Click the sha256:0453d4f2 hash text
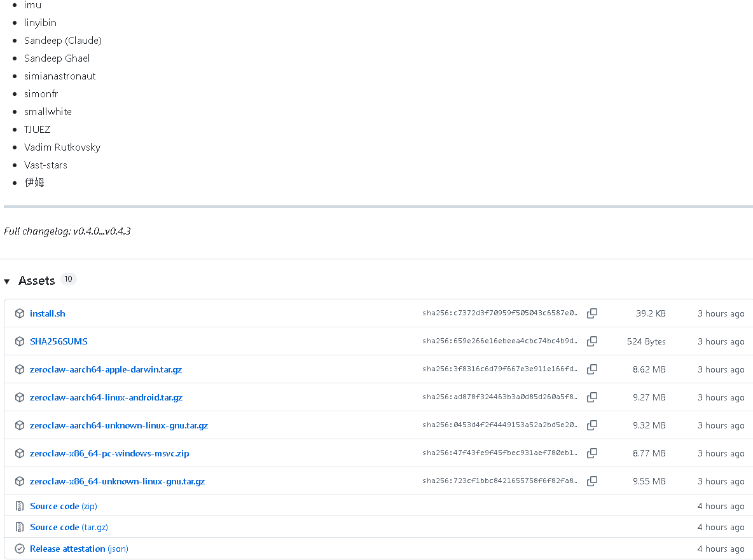The height and width of the screenshot is (560, 753). coord(499,425)
